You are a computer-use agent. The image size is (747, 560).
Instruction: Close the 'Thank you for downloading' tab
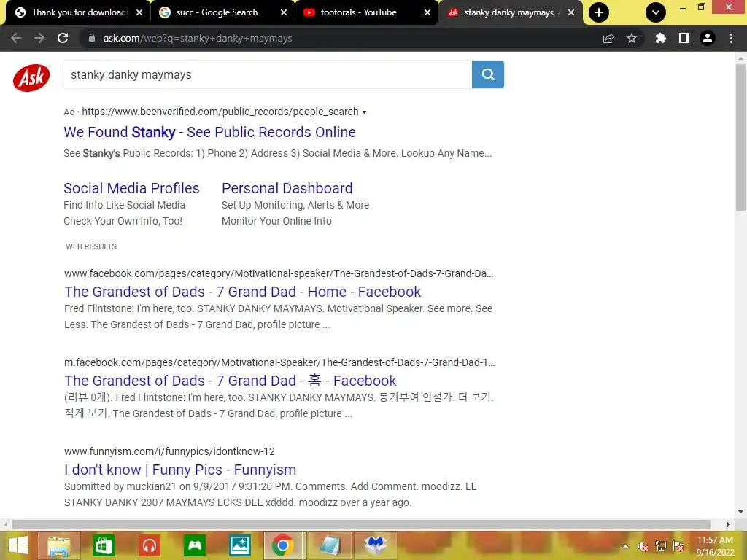click(139, 12)
